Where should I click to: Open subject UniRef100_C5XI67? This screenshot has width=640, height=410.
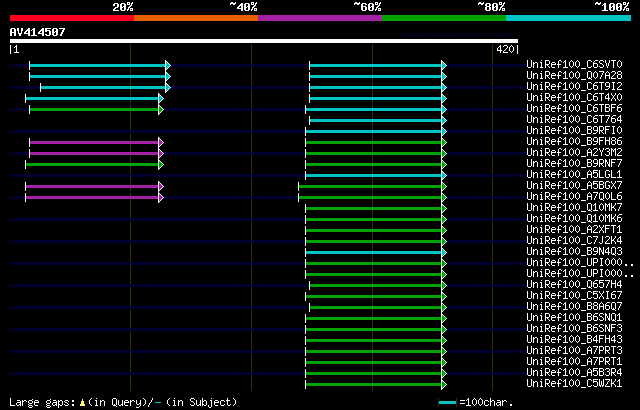[574, 296]
